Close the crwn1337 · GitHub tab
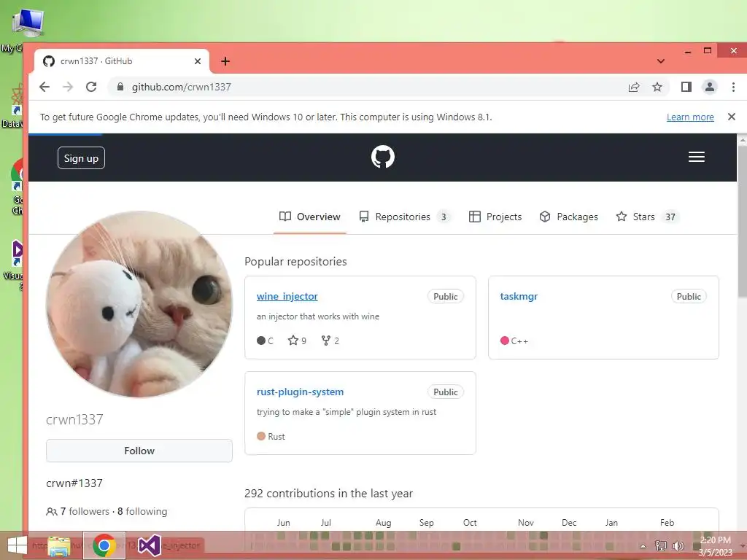This screenshot has width=747, height=560. coord(198,61)
